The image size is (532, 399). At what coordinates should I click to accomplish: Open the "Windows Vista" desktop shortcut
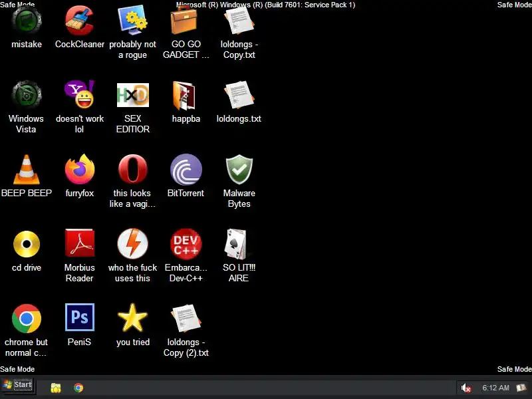pos(27,94)
